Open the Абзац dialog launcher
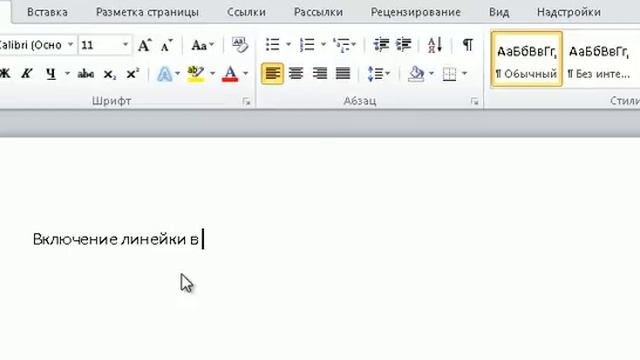The width and height of the screenshot is (640, 360). click(474, 102)
